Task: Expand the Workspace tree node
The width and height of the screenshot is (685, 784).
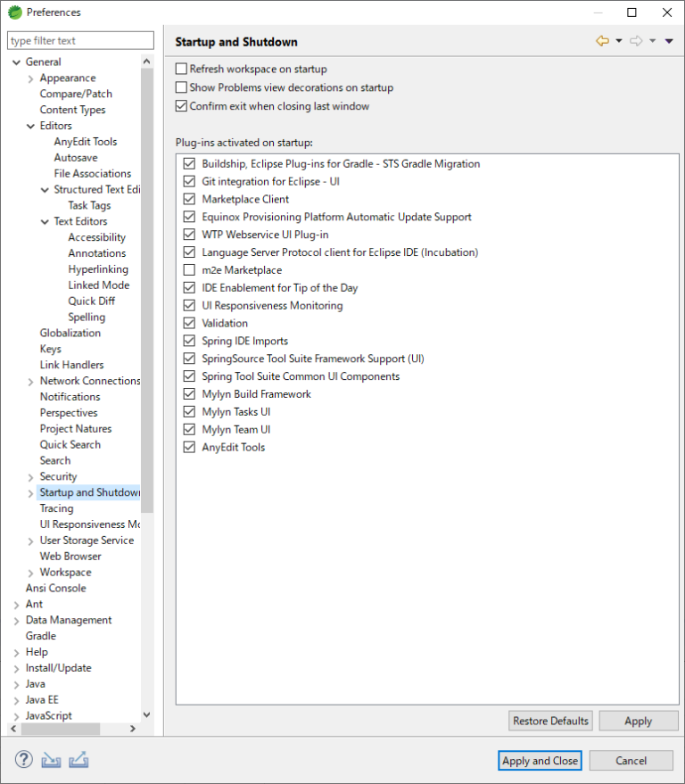Action: point(30,573)
